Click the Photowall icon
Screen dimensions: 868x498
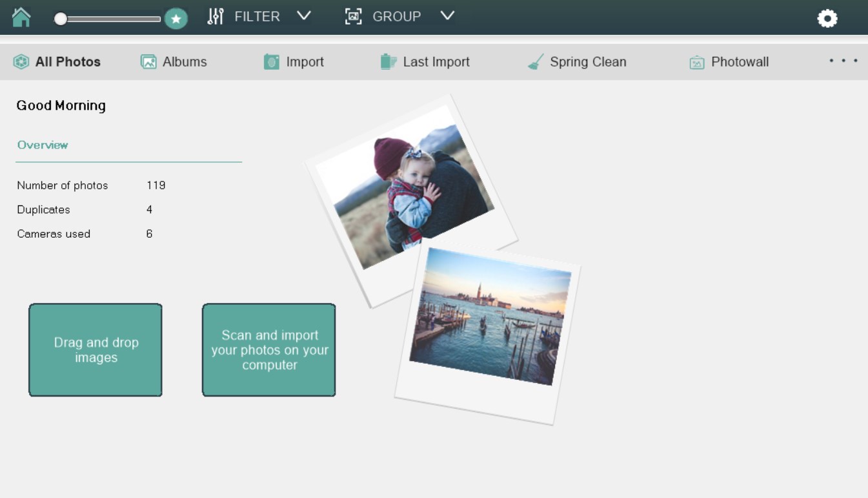coord(697,62)
